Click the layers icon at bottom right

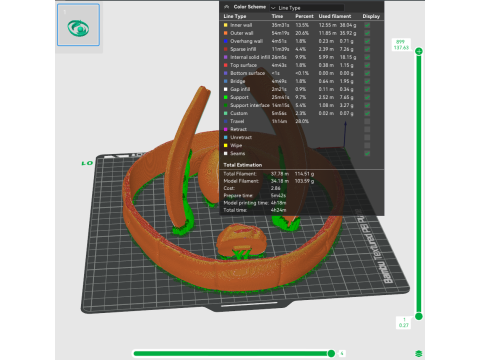(x=419, y=353)
